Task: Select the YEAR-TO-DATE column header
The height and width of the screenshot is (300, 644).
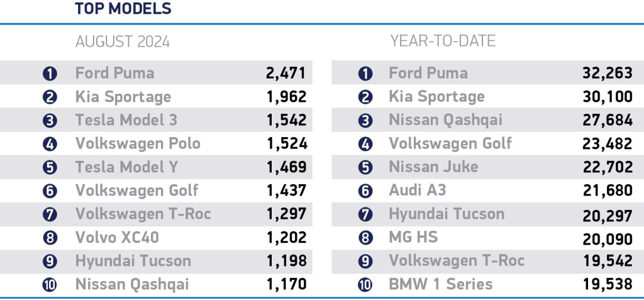Action: point(443,42)
